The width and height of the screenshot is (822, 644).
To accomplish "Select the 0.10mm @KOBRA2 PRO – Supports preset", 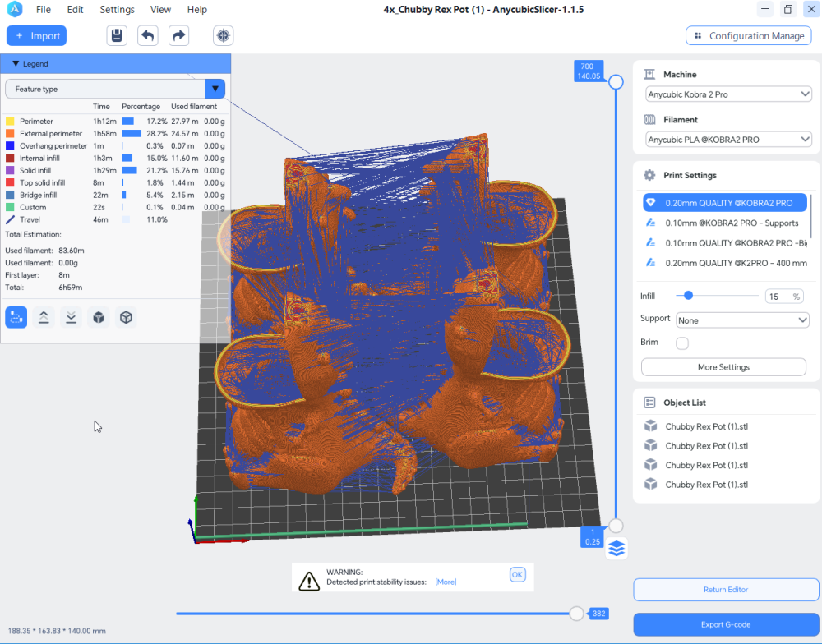I will tap(725, 223).
